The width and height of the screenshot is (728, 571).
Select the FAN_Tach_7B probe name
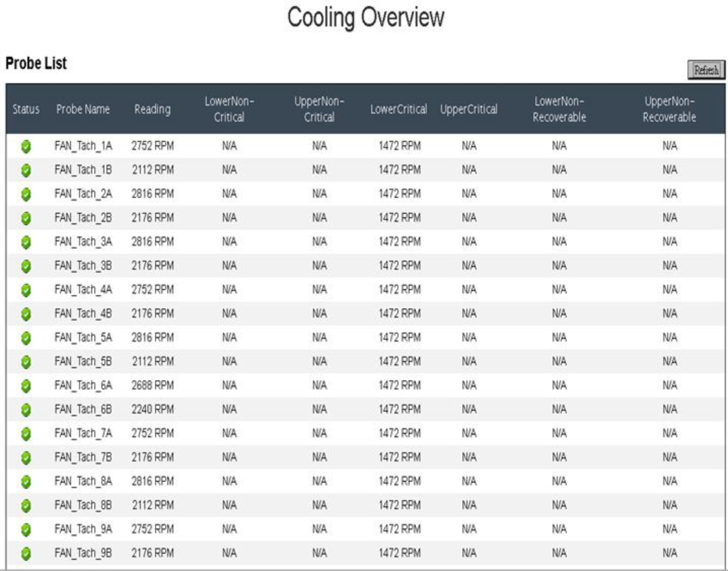tap(83, 457)
